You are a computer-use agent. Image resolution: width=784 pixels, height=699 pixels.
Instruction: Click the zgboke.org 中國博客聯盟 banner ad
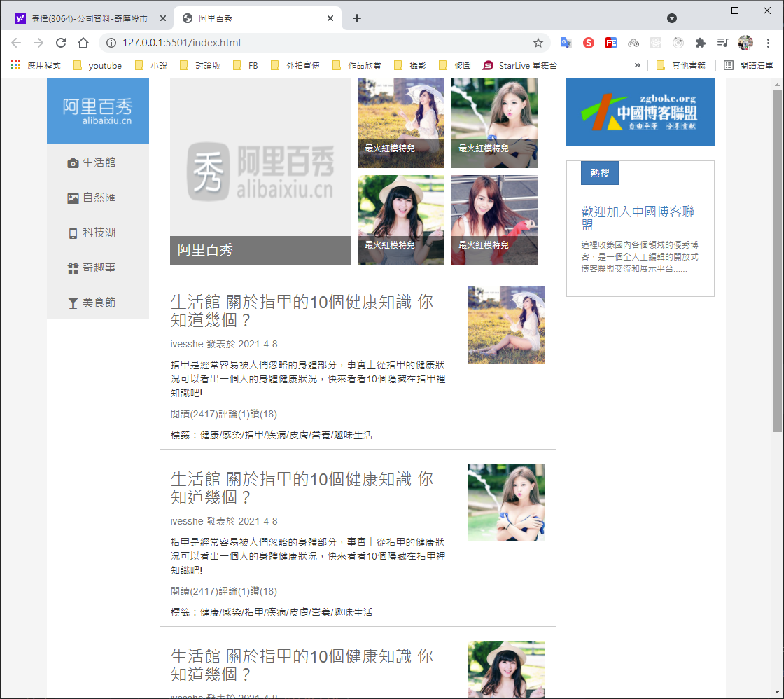coord(640,113)
